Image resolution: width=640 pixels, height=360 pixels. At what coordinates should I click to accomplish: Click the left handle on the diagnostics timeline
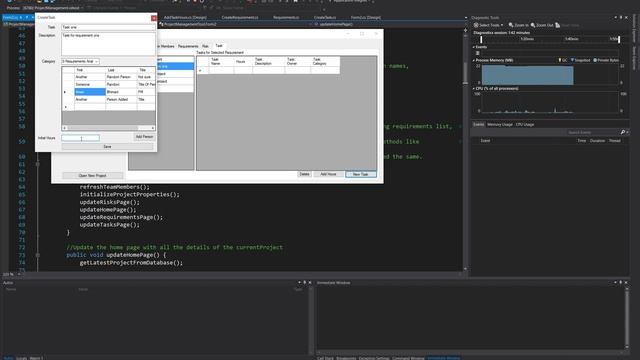click(x=481, y=39)
